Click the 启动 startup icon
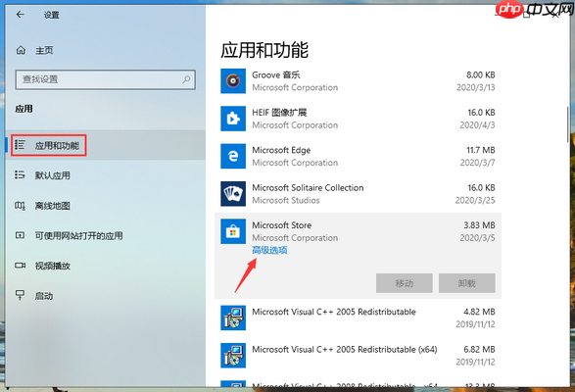Screen dimensions: 575x392 20,295
